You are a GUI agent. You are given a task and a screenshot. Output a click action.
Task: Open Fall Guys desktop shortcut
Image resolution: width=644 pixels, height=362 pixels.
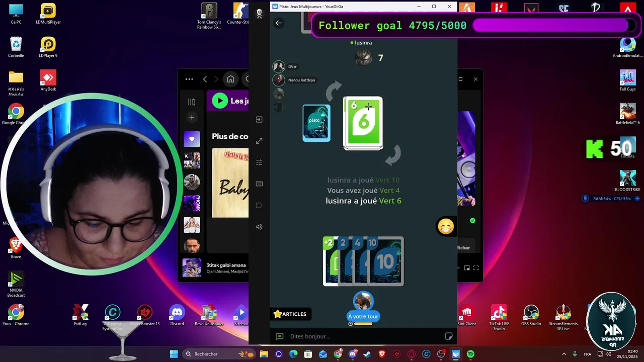coord(628,81)
